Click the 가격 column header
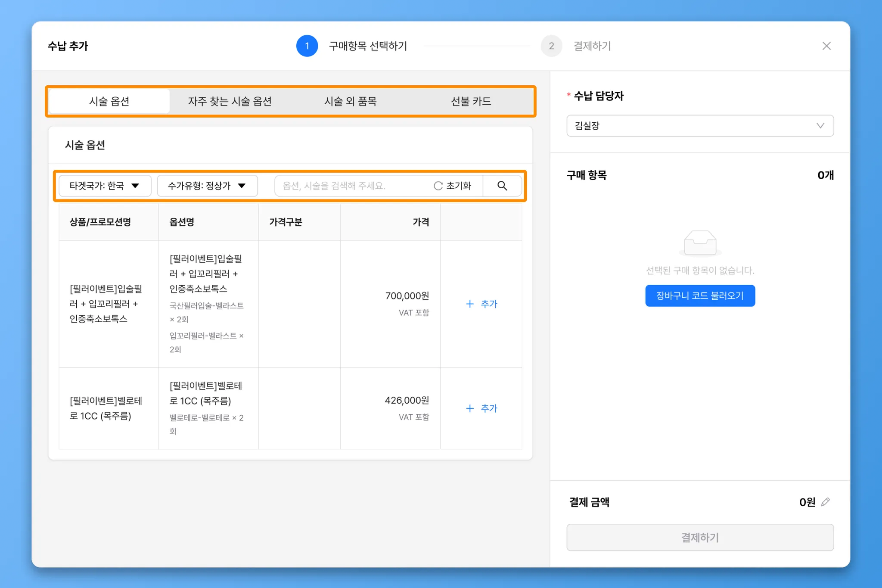The image size is (882, 588). coord(420,222)
